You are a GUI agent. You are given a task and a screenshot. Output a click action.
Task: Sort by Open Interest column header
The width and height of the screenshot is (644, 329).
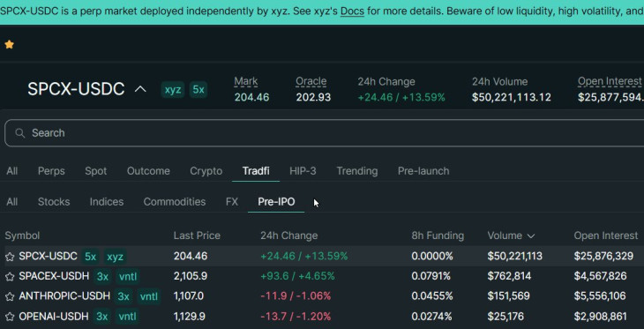click(606, 236)
